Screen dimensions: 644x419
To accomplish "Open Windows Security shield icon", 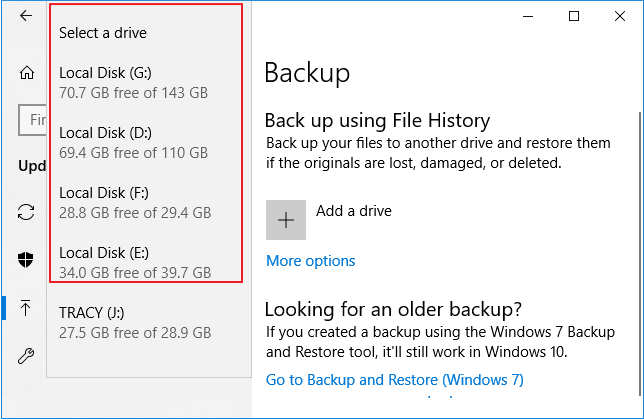I will [x=25, y=259].
